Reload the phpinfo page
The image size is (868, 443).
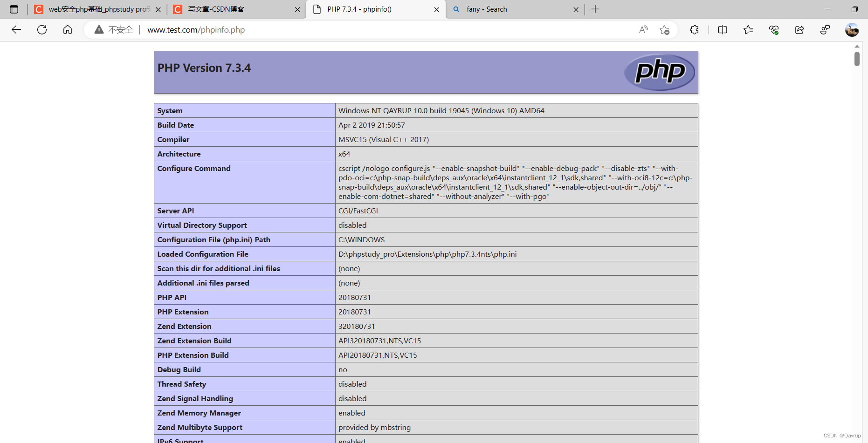click(x=42, y=30)
